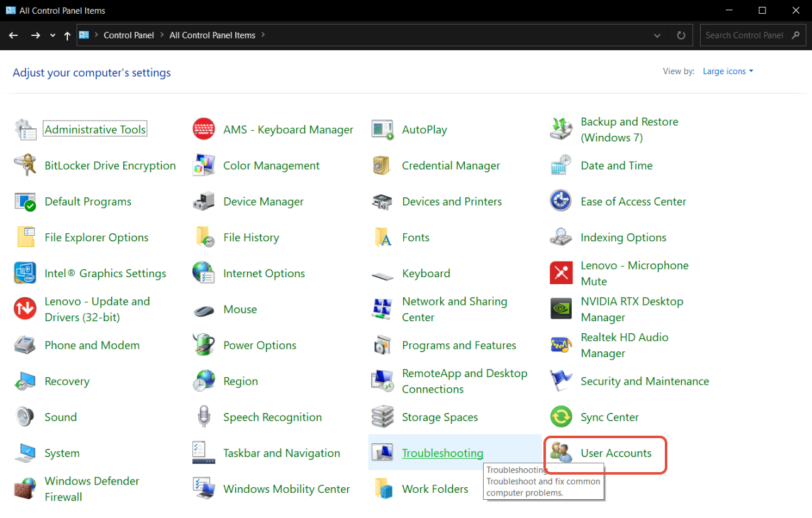Open the Recovery link
812x518 pixels.
point(67,381)
